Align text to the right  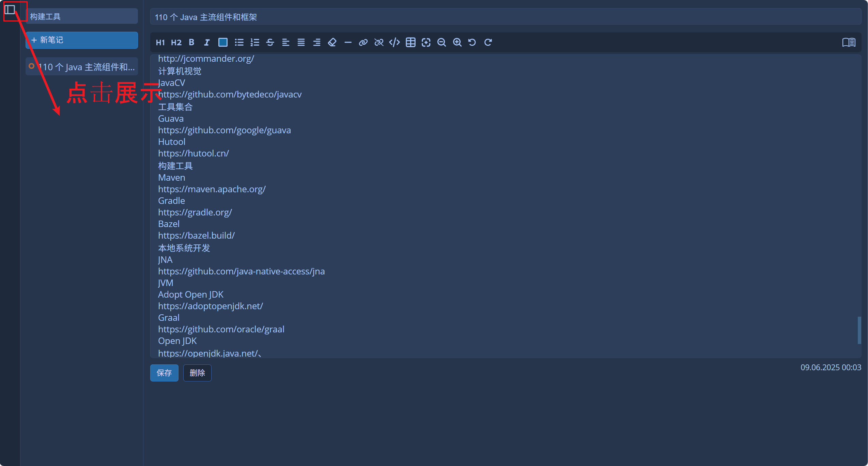(x=317, y=42)
